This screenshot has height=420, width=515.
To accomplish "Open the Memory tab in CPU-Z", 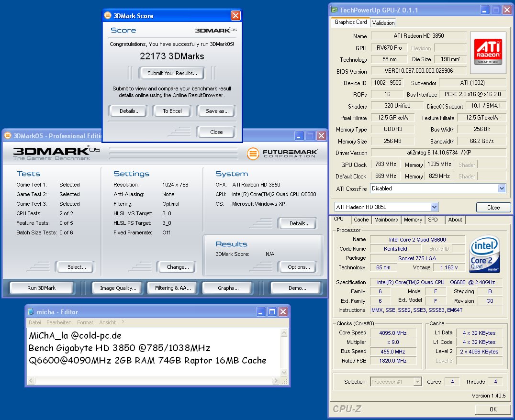I will pos(413,220).
